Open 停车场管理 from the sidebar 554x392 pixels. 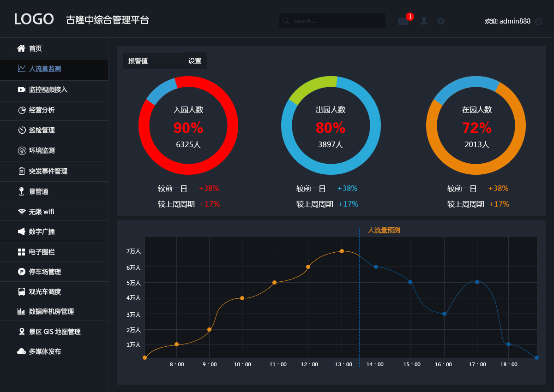[x=45, y=272]
